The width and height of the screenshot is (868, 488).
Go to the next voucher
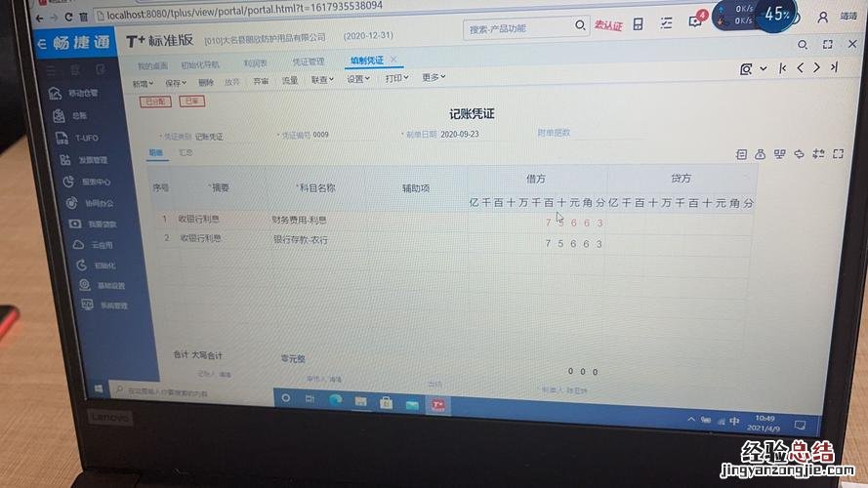click(x=816, y=67)
